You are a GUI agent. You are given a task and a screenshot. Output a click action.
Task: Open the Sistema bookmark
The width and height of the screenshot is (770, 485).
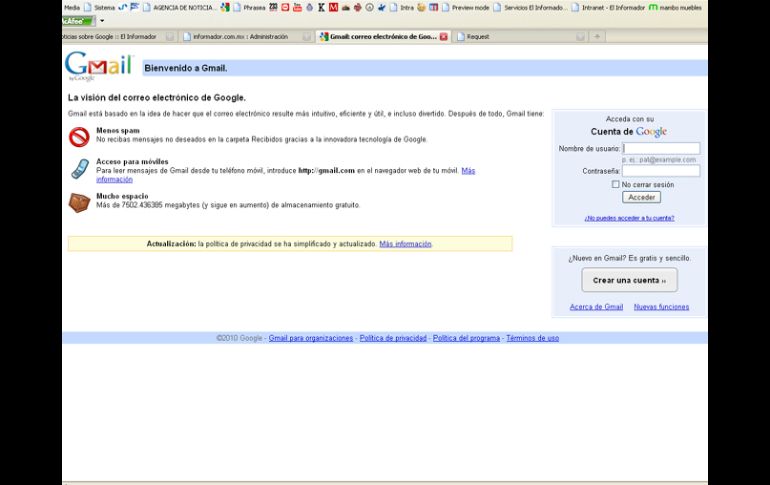click(x=99, y=7)
